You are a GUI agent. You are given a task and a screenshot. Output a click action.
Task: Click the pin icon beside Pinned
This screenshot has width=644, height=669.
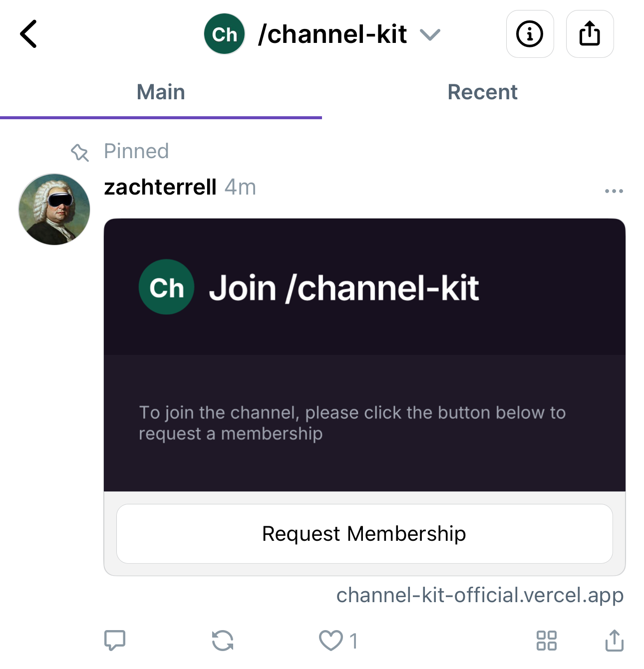[x=80, y=152]
